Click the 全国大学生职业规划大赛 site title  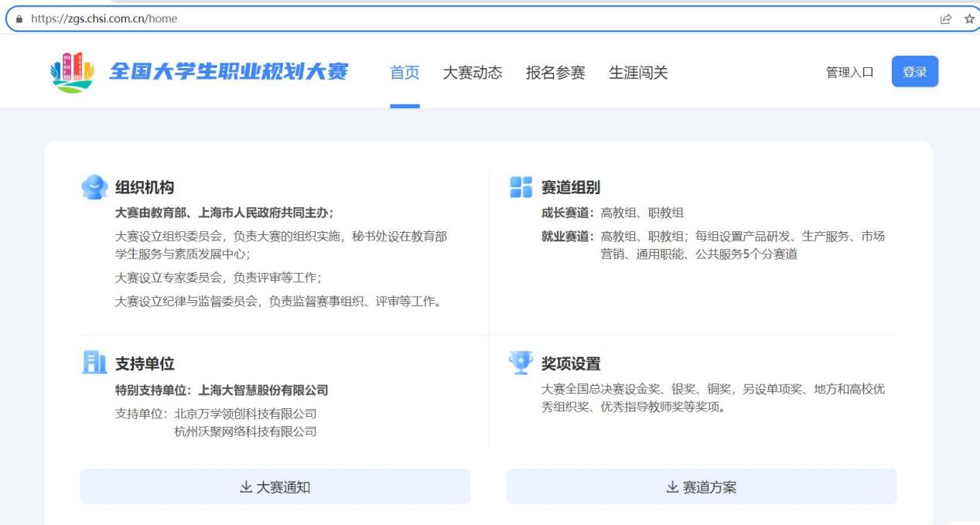tap(229, 72)
